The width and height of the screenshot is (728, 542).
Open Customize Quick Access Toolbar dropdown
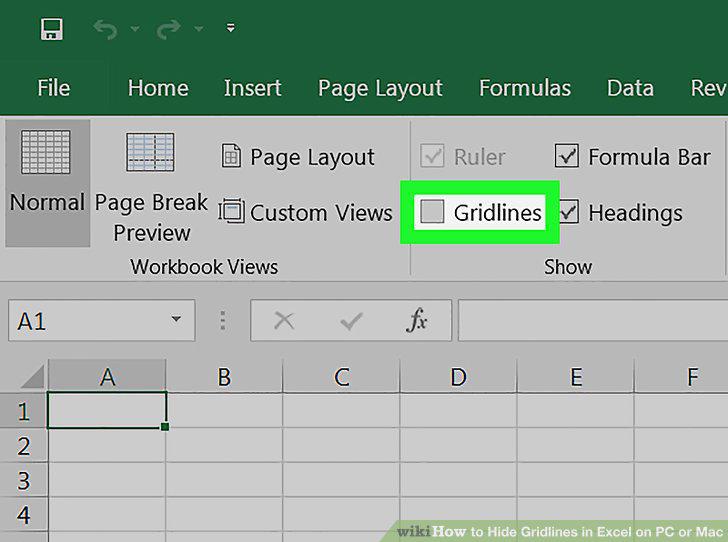[x=230, y=28]
